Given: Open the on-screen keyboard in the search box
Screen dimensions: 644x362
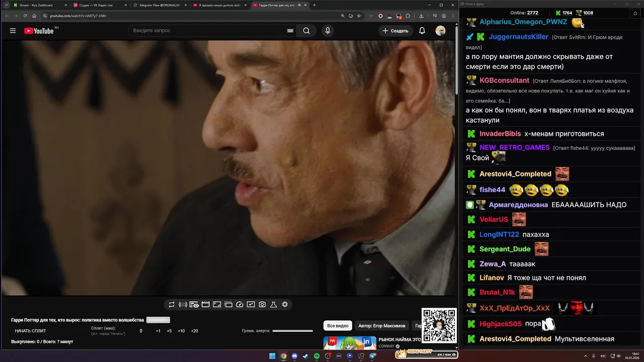Looking at the screenshot, I should [x=290, y=31].
